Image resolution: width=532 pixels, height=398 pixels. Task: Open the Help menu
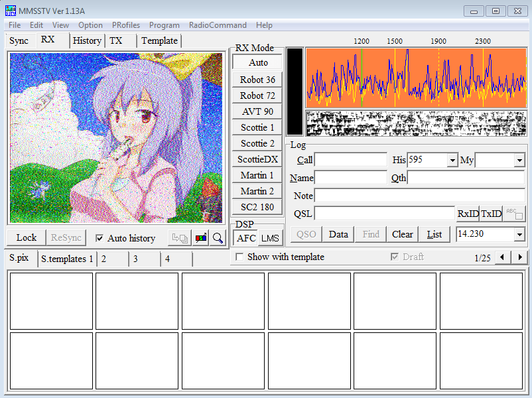[x=264, y=25]
